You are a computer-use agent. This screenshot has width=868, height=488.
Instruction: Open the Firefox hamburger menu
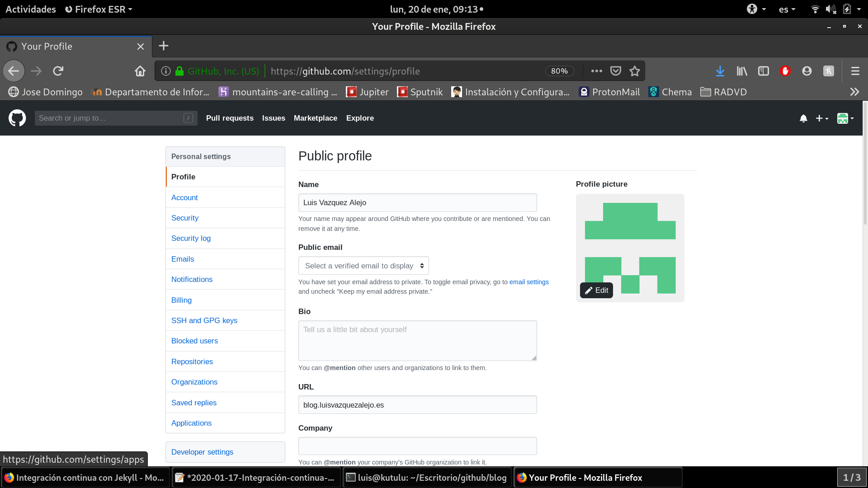855,71
